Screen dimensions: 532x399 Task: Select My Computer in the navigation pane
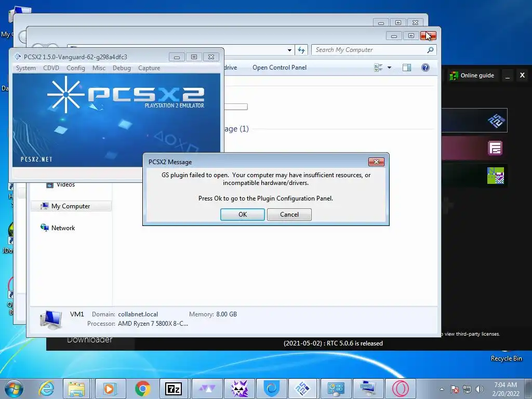pyautogui.click(x=71, y=206)
